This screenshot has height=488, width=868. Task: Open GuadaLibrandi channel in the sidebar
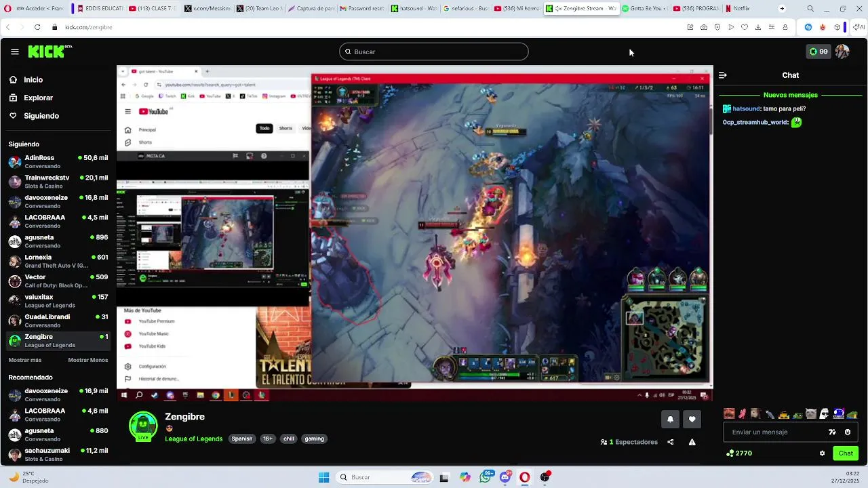pos(58,321)
